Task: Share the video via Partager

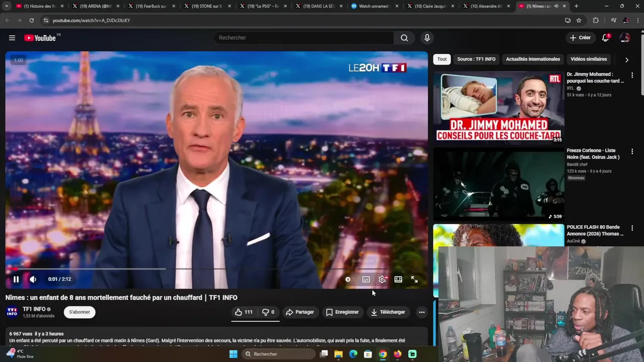Action: click(x=300, y=312)
